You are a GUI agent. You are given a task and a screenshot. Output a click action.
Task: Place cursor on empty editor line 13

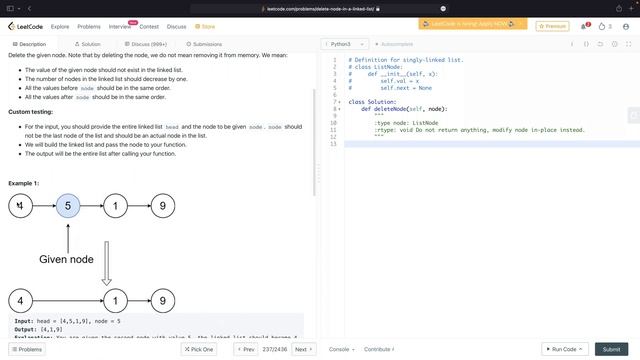tap(492, 144)
